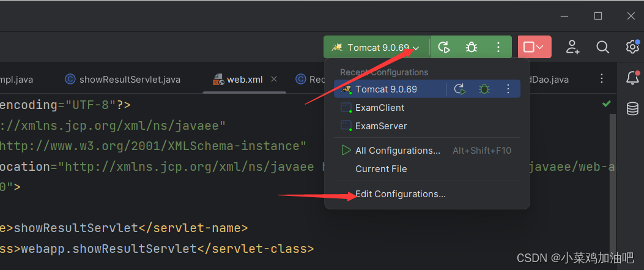Click the XMLSchema-instance URL text
The image size is (644, 270).
(152, 146)
